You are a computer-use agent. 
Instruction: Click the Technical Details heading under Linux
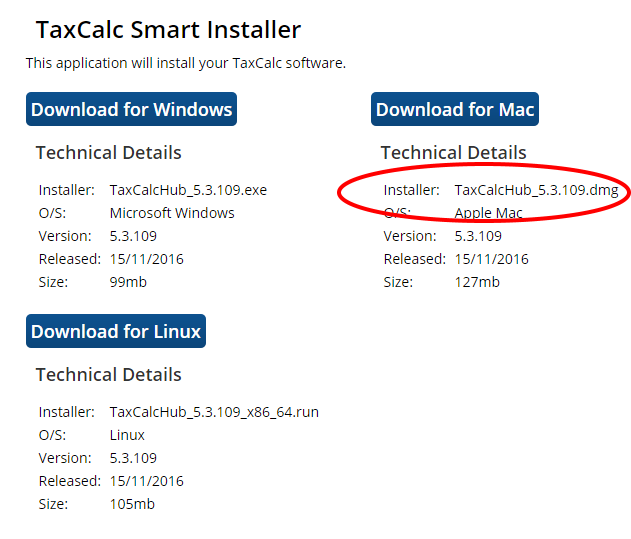[x=109, y=375]
